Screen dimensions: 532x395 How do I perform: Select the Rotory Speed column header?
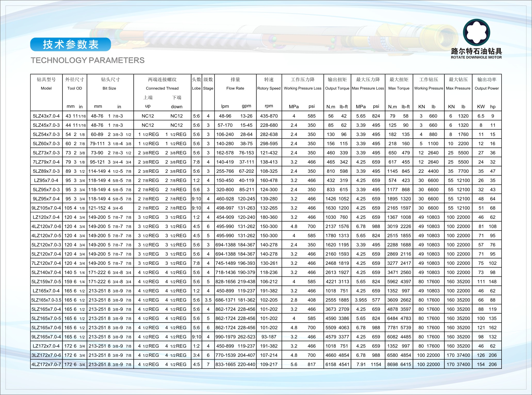pos(269,88)
